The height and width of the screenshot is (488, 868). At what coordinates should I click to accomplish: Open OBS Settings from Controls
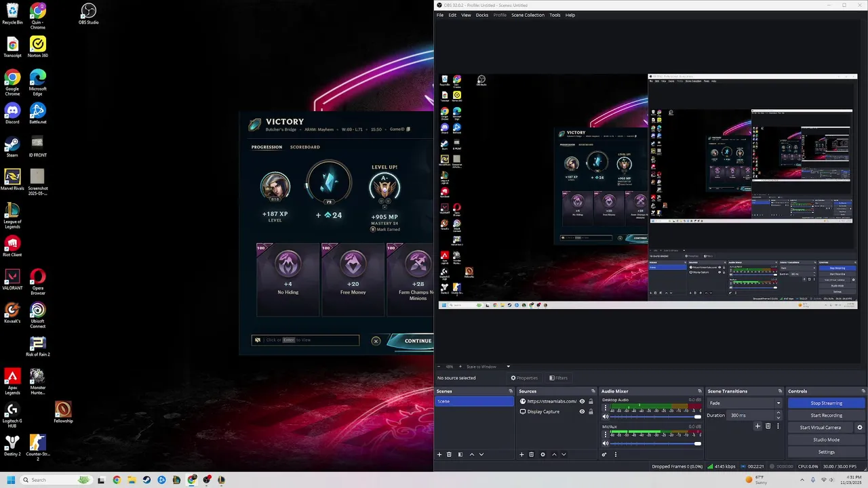click(826, 452)
